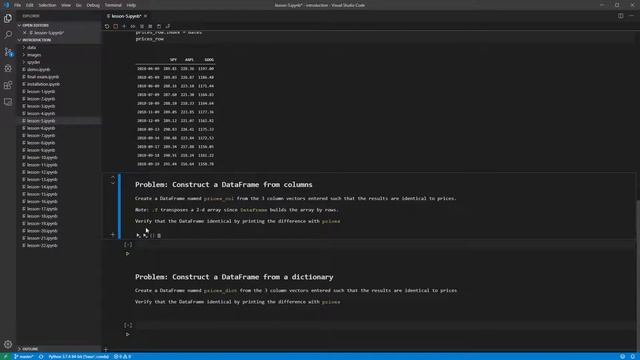The image size is (640, 360).
Task: Click the first run icon under markdown cell
Action: 138,236
